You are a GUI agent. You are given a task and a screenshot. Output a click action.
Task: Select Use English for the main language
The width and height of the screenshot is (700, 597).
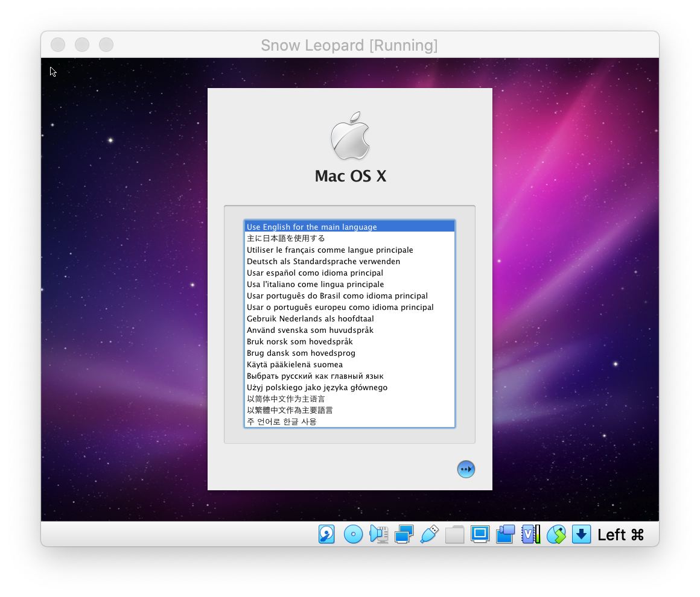click(x=349, y=227)
